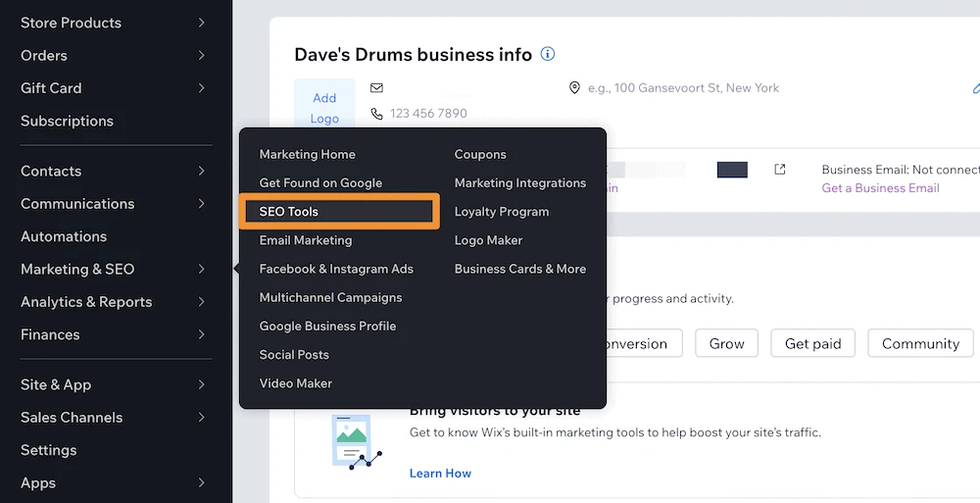The image size is (980, 503).
Task: Expand the Communications chevron
Action: pyautogui.click(x=201, y=203)
